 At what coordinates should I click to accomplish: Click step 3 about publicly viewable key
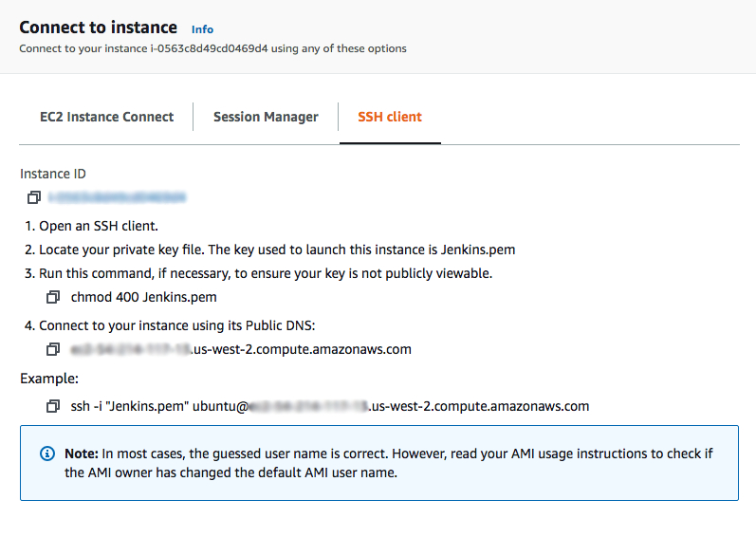point(258,273)
